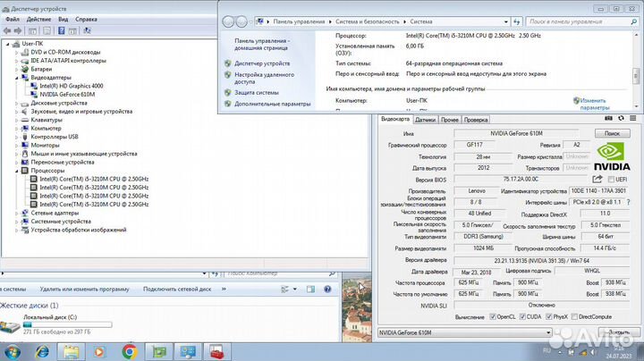Click the Поиск button in GPU-Z
This screenshot has width=644, height=361.
point(612,133)
